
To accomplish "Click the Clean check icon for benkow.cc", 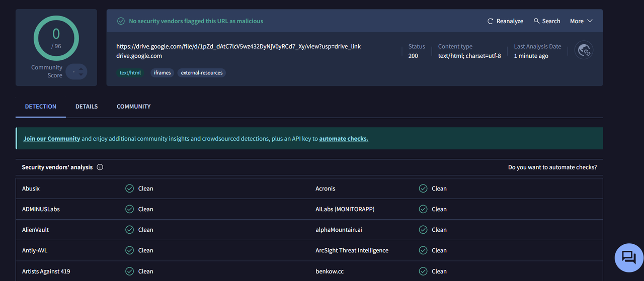I will [423, 271].
